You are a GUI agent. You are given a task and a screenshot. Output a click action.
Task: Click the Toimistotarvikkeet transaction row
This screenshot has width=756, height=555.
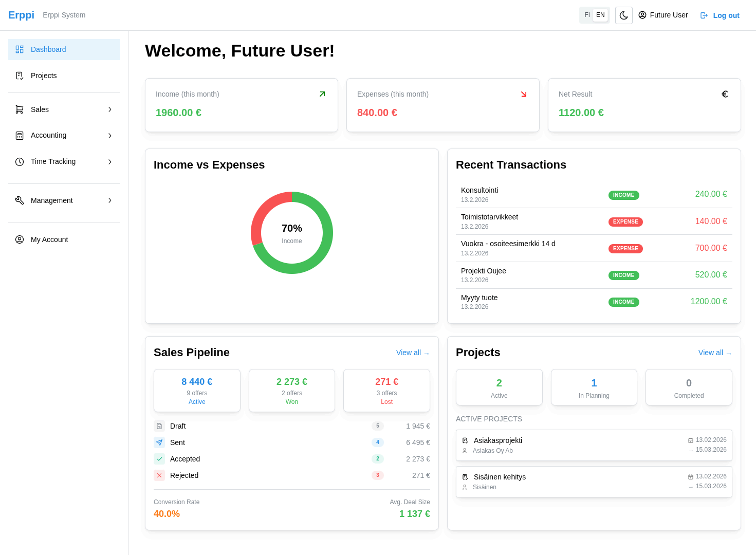594,221
